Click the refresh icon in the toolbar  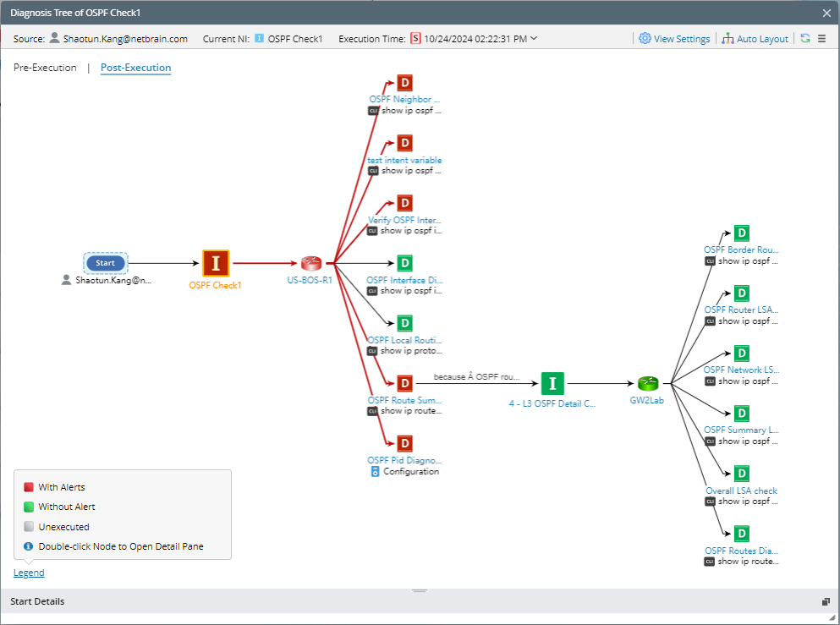tap(804, 39)
